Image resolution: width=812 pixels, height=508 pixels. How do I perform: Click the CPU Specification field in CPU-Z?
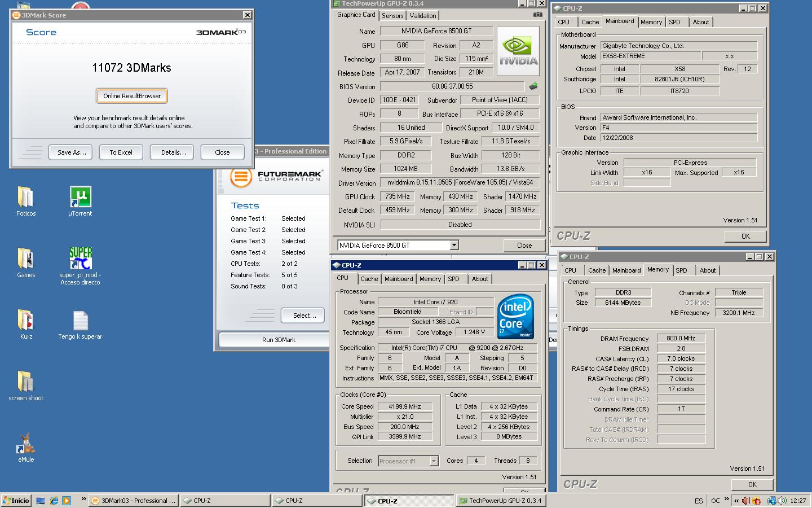tap(458, 348)
